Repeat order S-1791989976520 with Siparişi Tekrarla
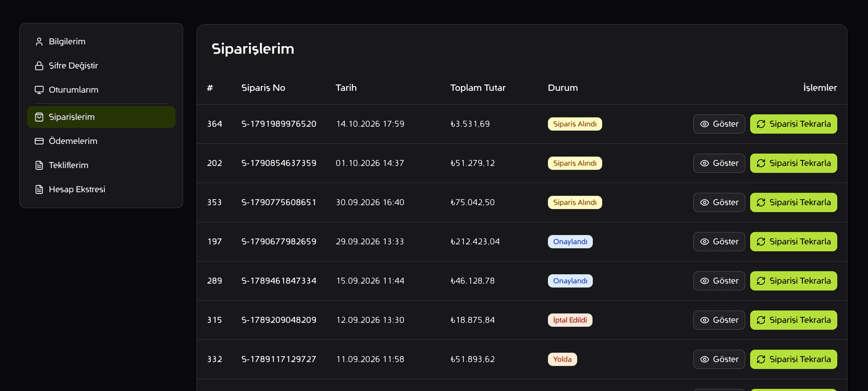This screenshot has height=391, width=868. (x=793, y=124)
